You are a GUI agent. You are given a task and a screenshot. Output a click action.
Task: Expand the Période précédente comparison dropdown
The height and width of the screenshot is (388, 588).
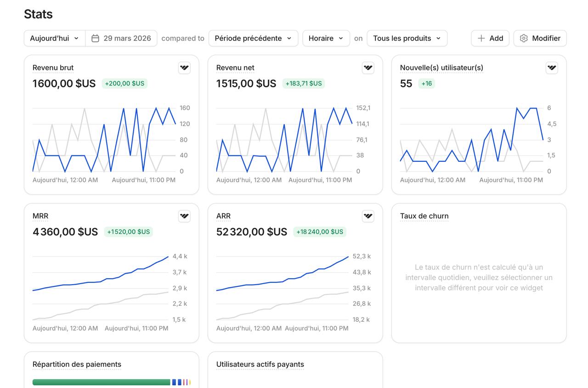pos(253,39)
